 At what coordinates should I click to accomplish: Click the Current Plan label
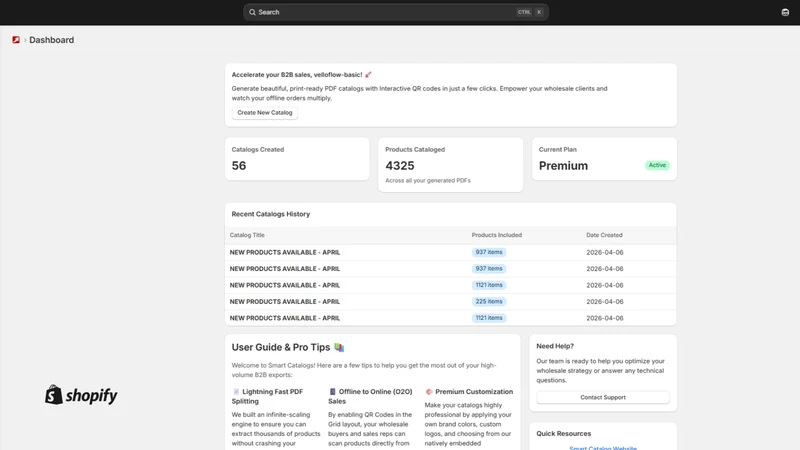558,149
